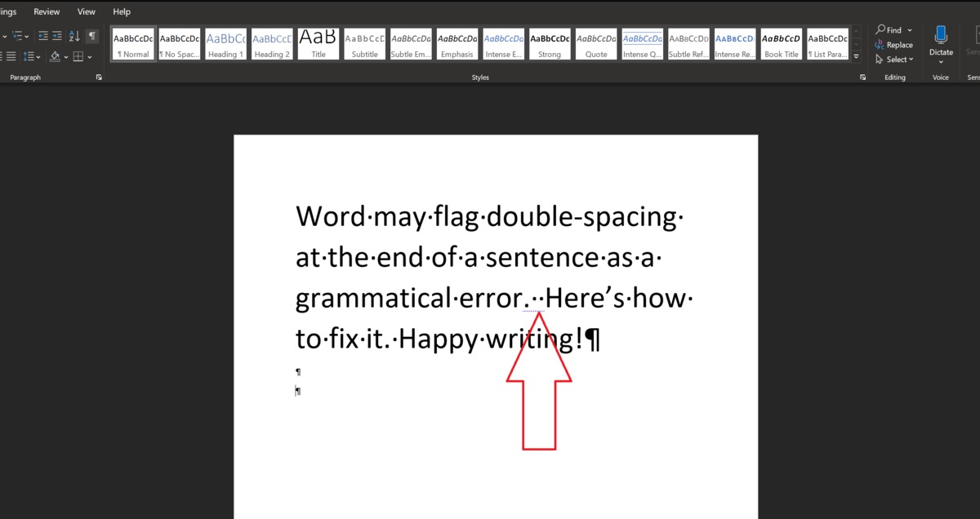Expand the Borders dropdown arrow
Viewport: 980px width, 519px height.
[x=89, y=56]
